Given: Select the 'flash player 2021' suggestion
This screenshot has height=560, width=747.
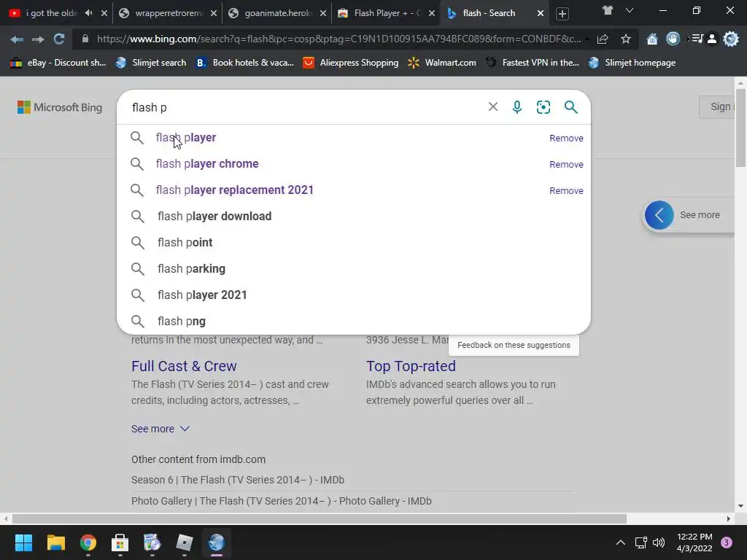Looking at the screenshot, I should coord(354,295).
